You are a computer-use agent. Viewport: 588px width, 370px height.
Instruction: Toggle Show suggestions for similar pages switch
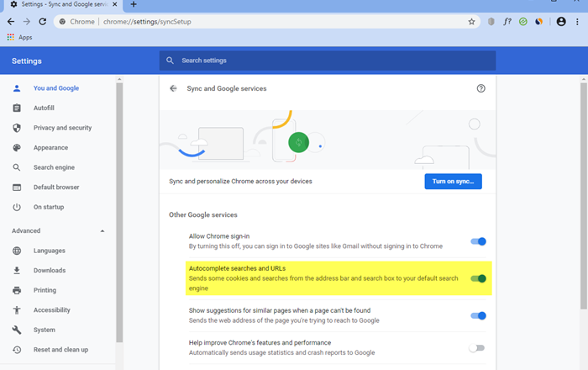tap(478, 315)
